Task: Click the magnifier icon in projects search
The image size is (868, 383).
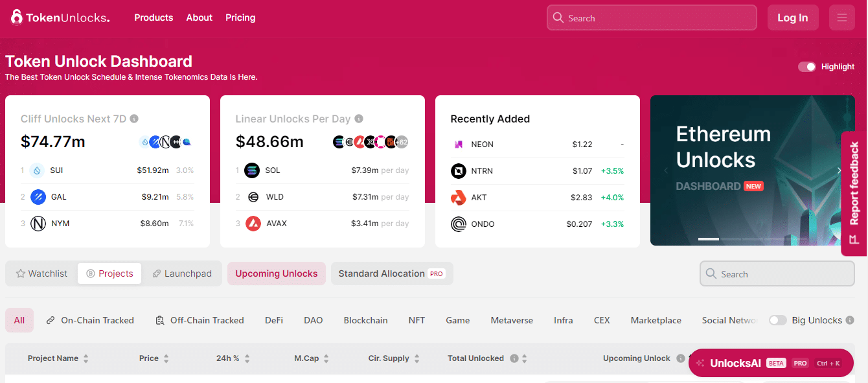Action: pos(711,274)
